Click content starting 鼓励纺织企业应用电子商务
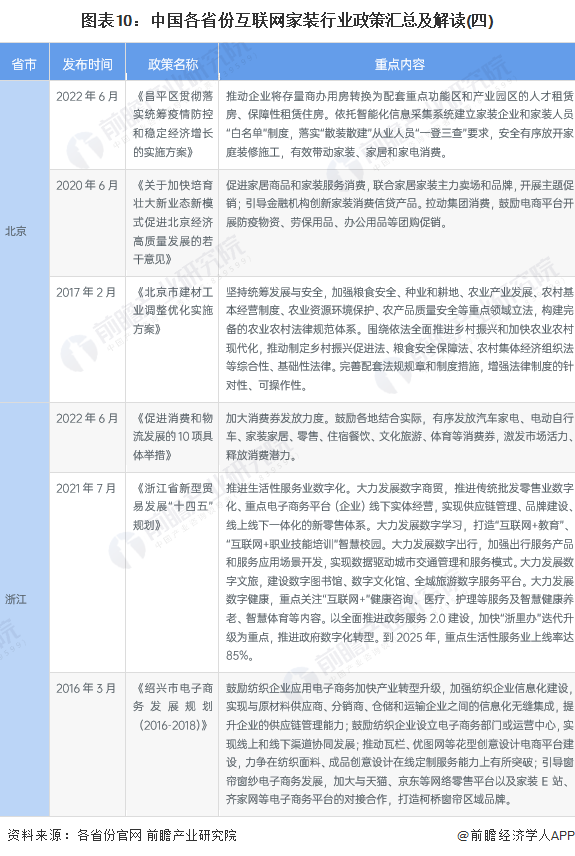Viewport: 575px width, 856px height. (x=400, y=744)
